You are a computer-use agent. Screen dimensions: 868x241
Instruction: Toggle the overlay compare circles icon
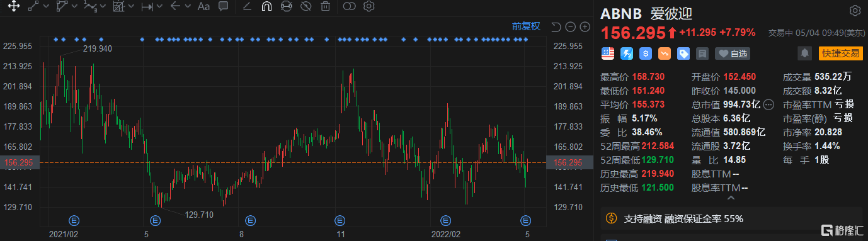(x=349, y=6)
